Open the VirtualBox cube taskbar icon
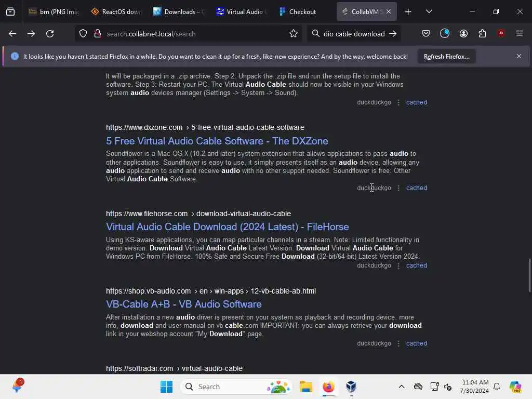The height and width of the screenshot is (399, 532). pos(351,387)
